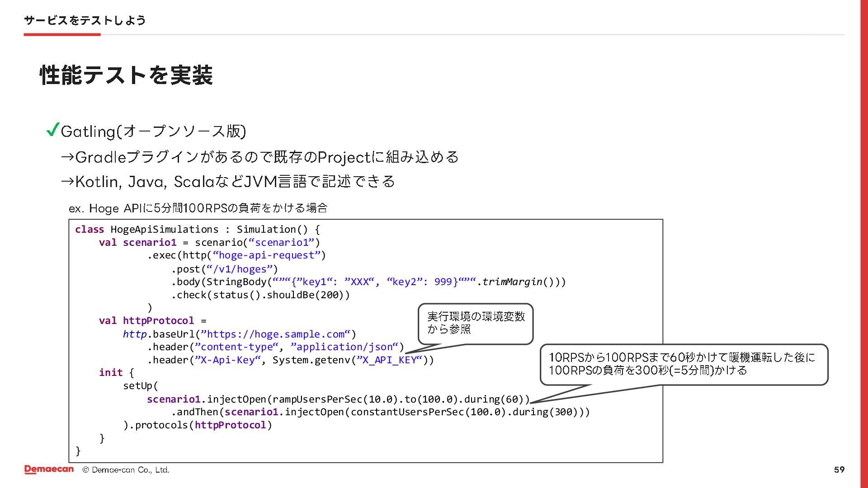Click the class HogeApiSimulations declaration line
Screen dimensions: 868x488
click(198, 230)
